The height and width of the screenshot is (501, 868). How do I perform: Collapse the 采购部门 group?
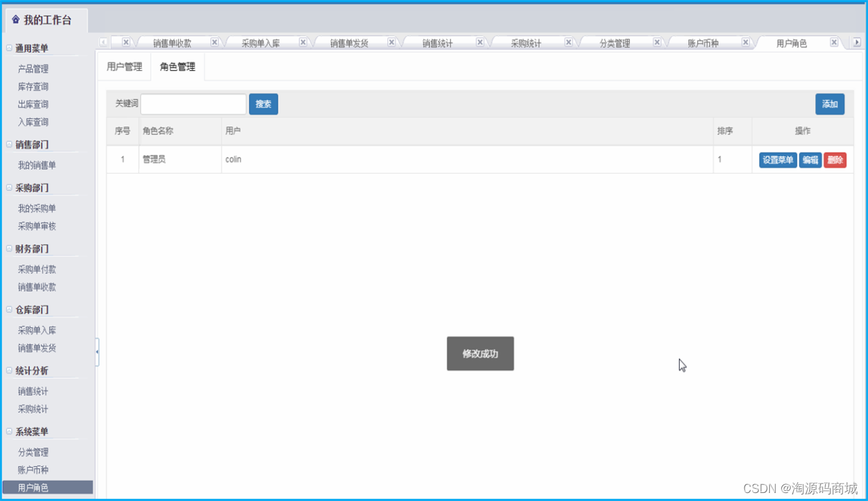(9, 188)
